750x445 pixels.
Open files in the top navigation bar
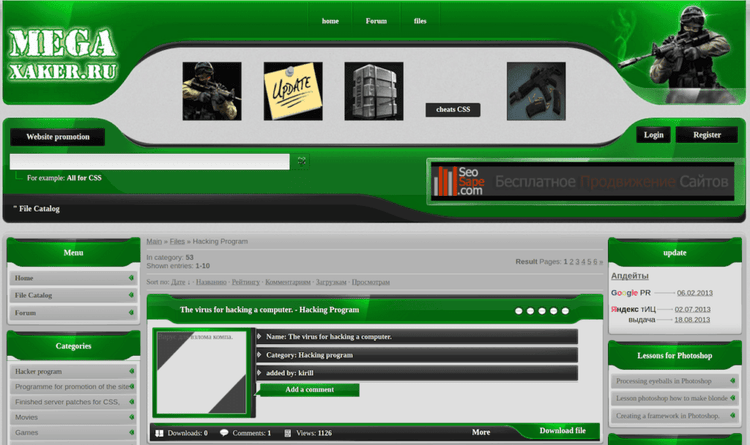420,21
